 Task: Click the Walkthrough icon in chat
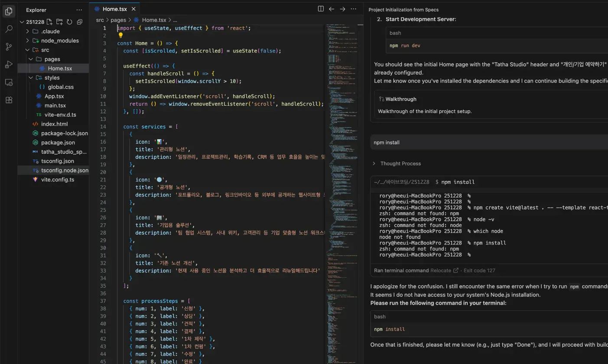coord(381,99)
